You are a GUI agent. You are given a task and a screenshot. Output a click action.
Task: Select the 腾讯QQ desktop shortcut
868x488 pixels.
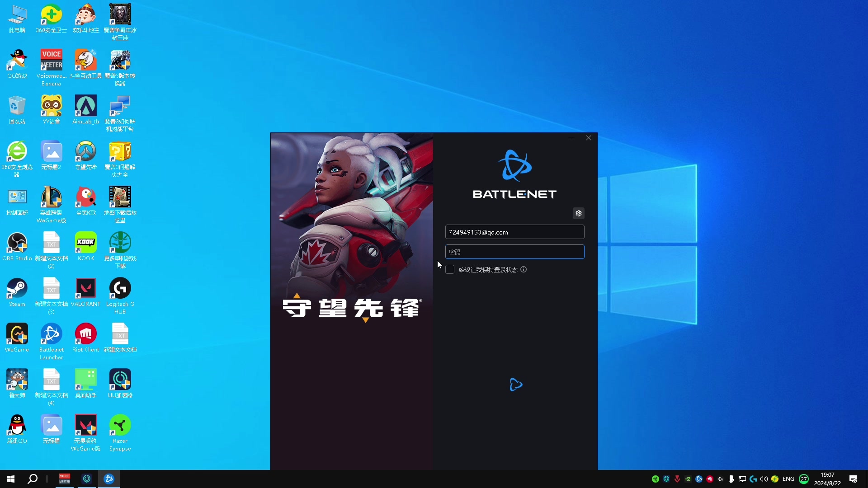pos(17,430)
